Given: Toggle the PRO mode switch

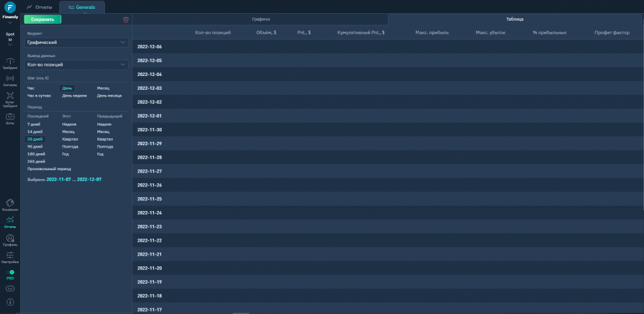Looking at the screenshot, I should pos(10,272).
